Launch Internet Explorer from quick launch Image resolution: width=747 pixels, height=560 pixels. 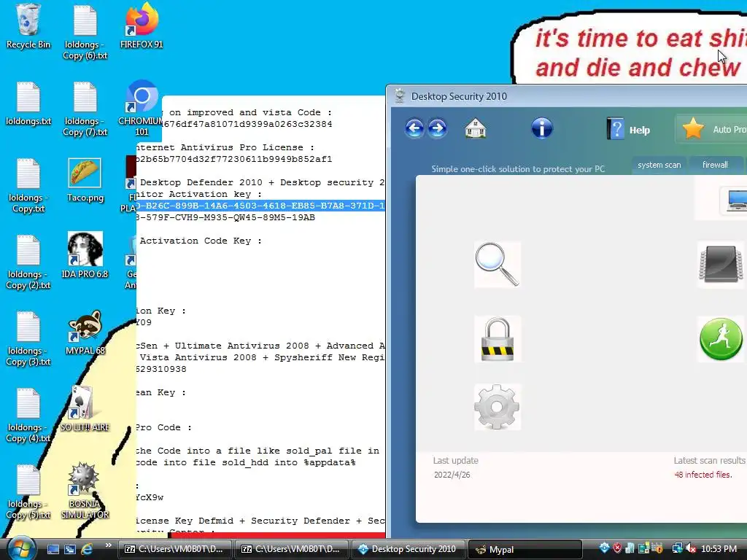click(88, 549)
